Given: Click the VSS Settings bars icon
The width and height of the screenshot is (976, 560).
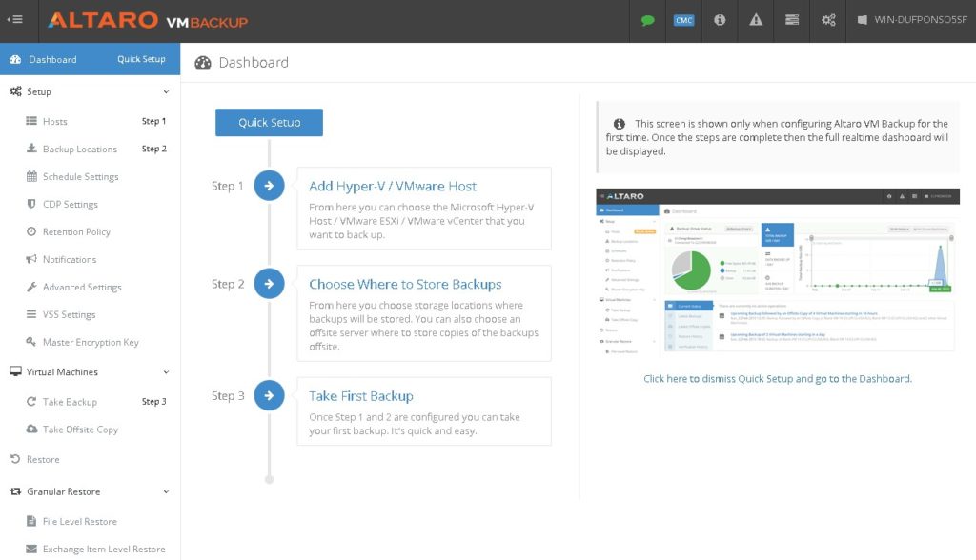Looking at the screenshot, I should click(x=31, y=314).
